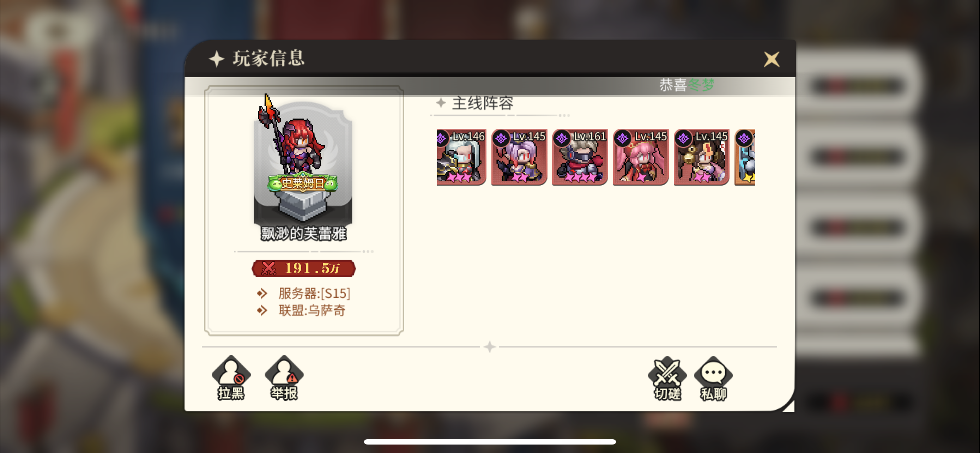Select the pink-haired Lv.145 hero

coord(641,157)
